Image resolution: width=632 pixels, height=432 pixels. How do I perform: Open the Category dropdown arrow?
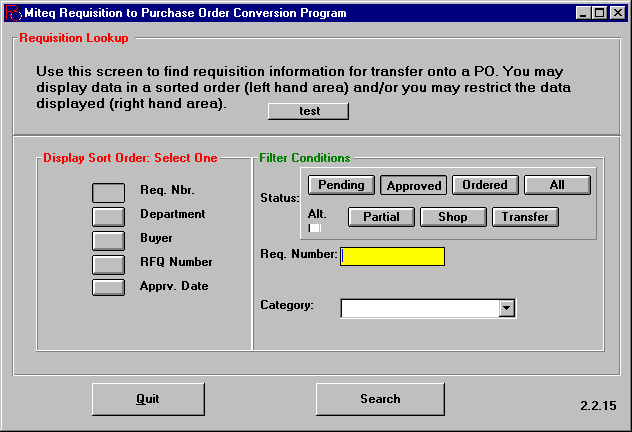507,308
